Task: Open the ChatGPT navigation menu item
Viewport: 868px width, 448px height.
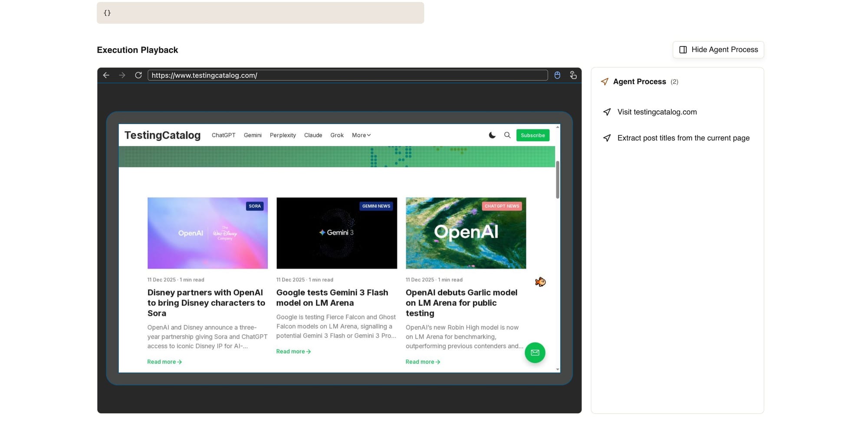Action: coord(224,135)
